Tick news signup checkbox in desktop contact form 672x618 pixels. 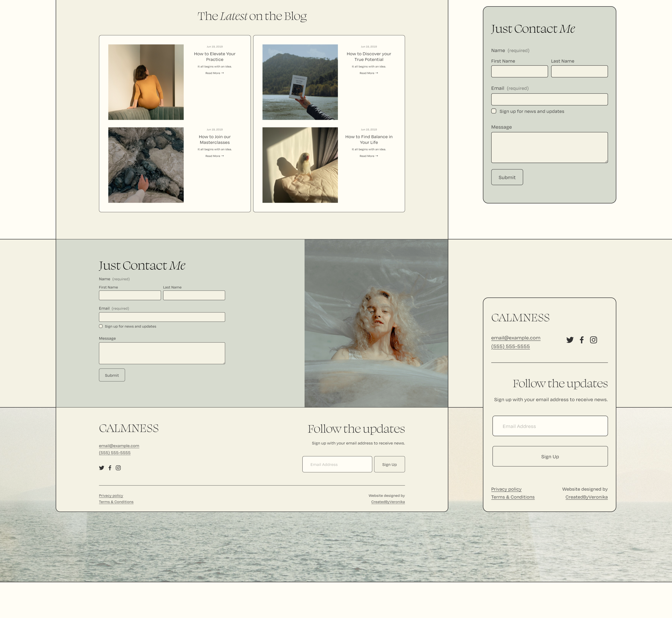tap(101, 326)
